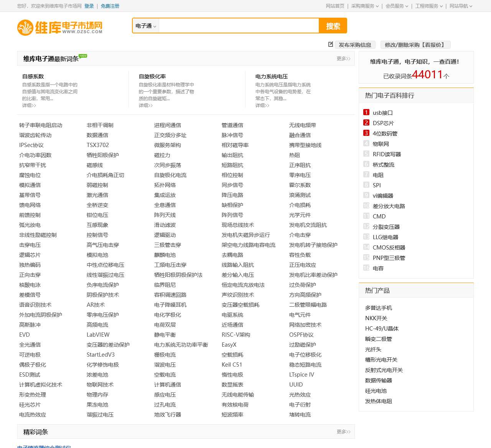Open 详细>> under 自感系数 entry
The width and height of the screenshot is (491, 448).
click(x=29, y=106)
